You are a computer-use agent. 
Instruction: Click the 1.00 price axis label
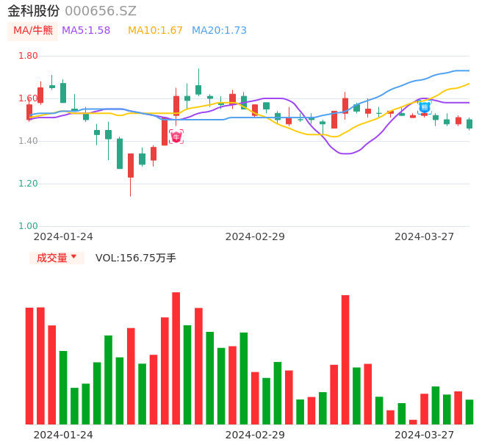[x=28, y=226]
